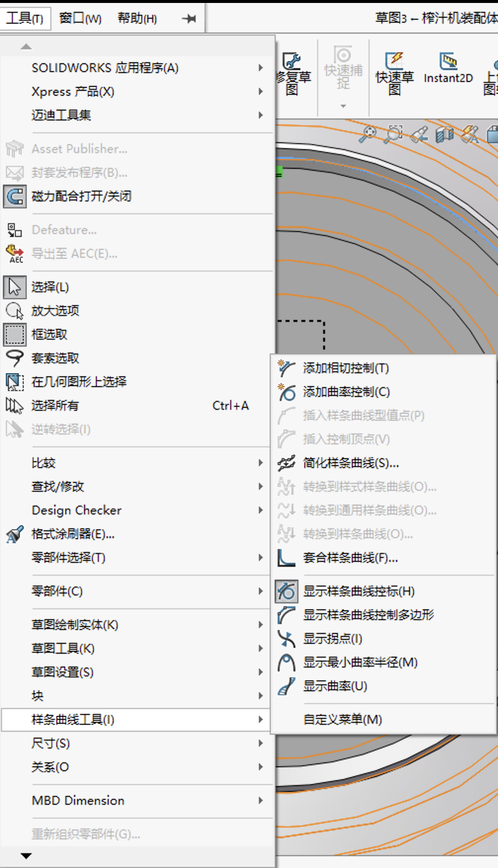Open dropdown arrow under 快速捕捉
This screenshot has width=498, height=868.
343,106
